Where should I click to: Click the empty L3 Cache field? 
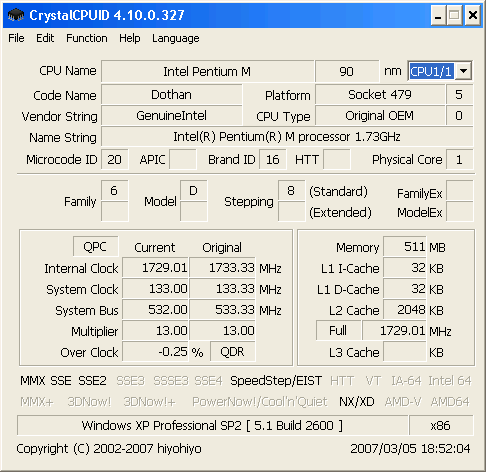click(x=405, y=352)
